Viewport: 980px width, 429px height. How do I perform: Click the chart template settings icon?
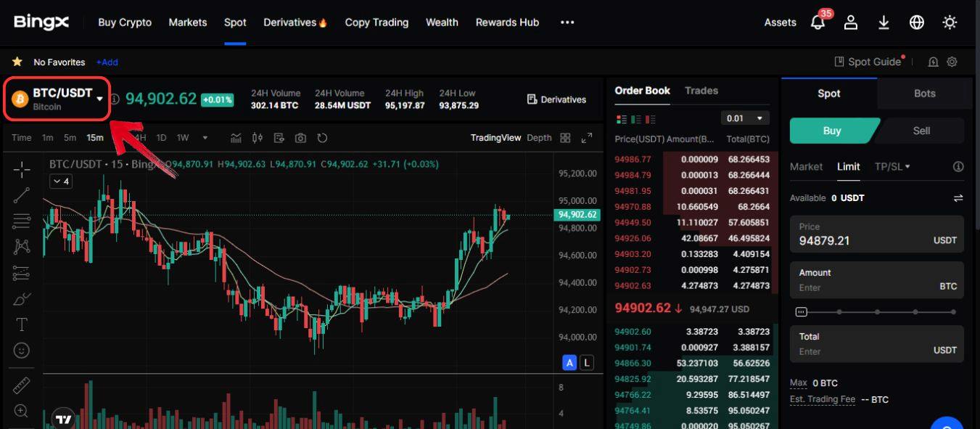[279, 138]
